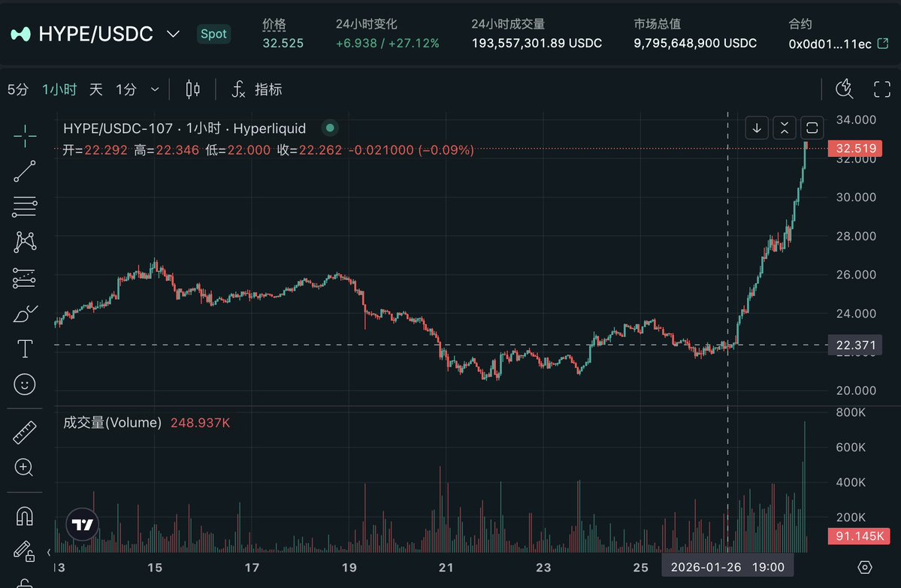Open the emoji icons tool
The image size is (901, 588).
click(x=25, y=384)
